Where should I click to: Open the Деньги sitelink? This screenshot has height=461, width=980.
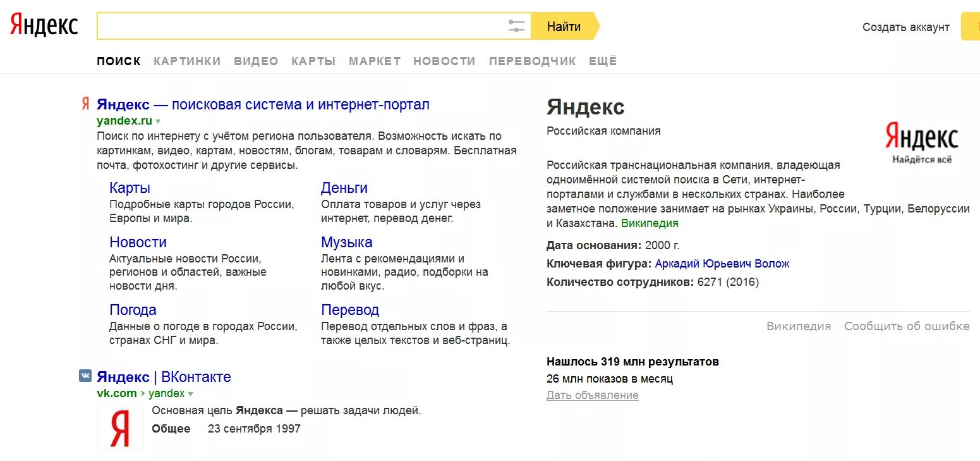(344, 188)
